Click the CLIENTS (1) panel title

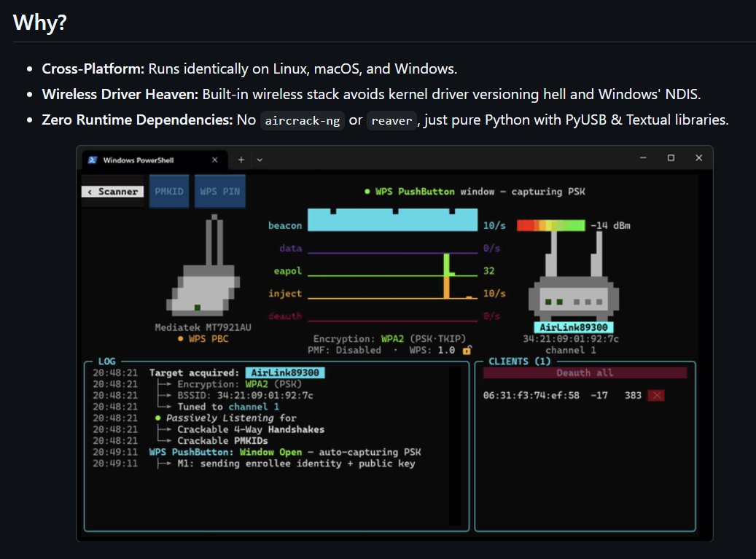tap(519, 361)
